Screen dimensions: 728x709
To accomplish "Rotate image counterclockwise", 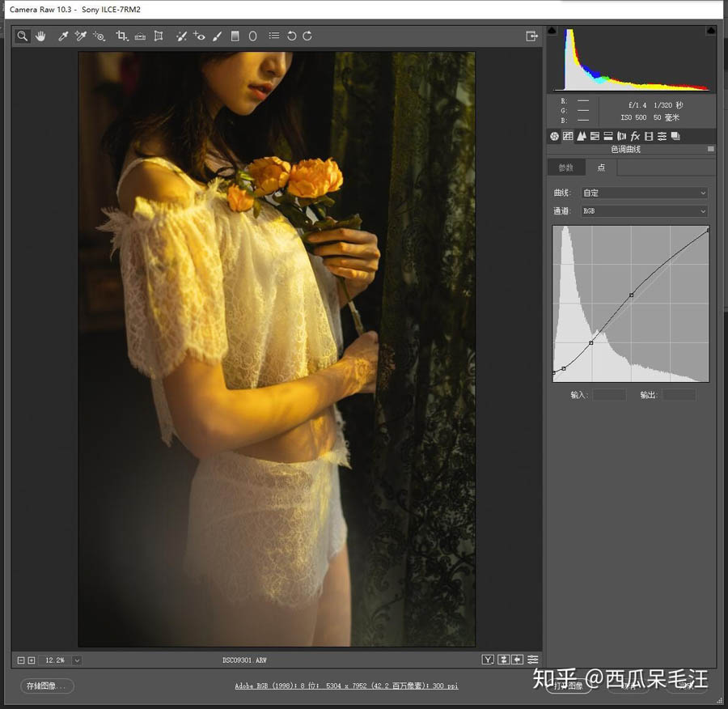I will pyautogui.click(x=291, y=36).
